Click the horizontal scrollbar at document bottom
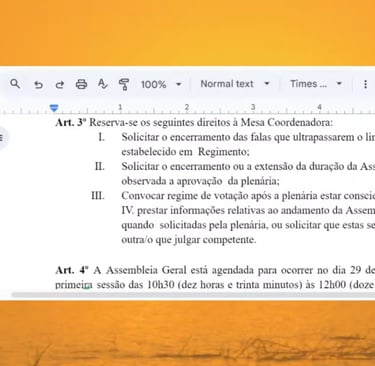The height and width of the screenshot is (366, 375). tap(193, 295)
